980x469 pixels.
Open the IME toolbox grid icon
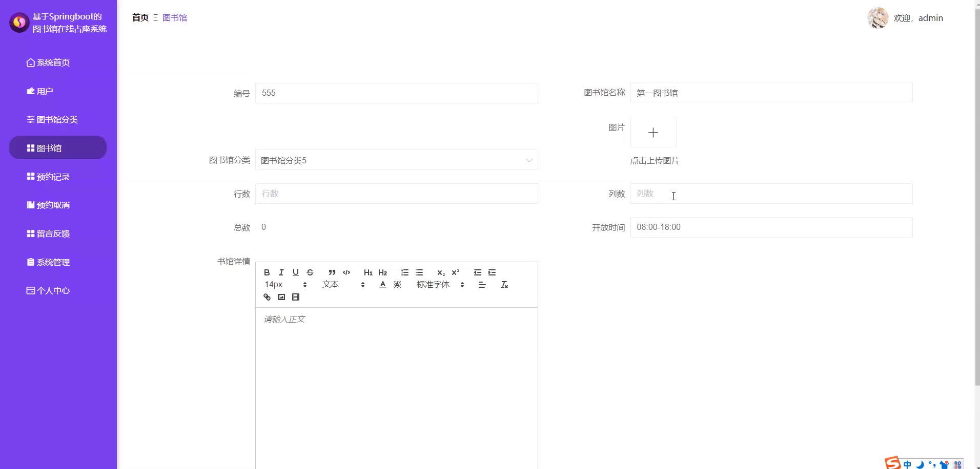957,464
